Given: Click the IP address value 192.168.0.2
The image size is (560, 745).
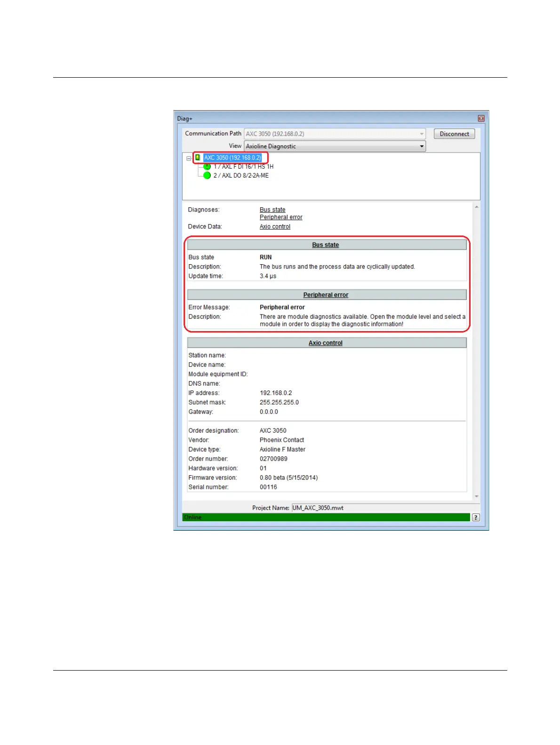Looking at the screenshot, I should 276,393.
